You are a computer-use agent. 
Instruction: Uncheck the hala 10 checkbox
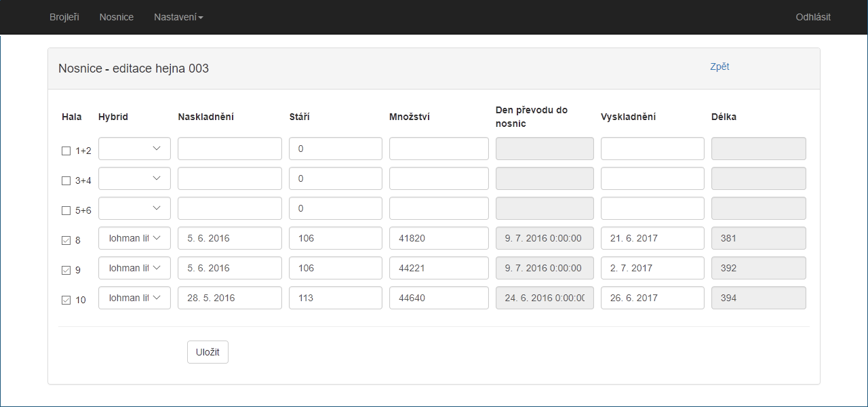click(66, 301)
